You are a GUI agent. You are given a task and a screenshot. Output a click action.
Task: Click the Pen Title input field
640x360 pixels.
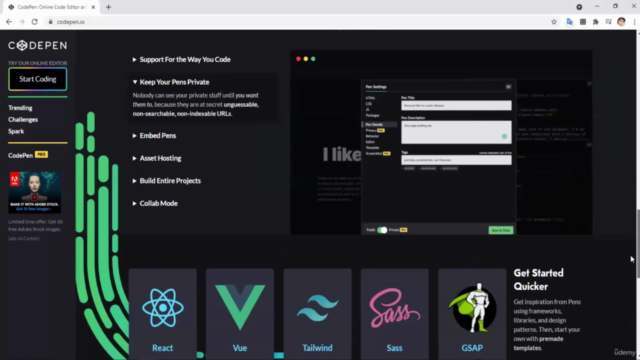[456, 105]
